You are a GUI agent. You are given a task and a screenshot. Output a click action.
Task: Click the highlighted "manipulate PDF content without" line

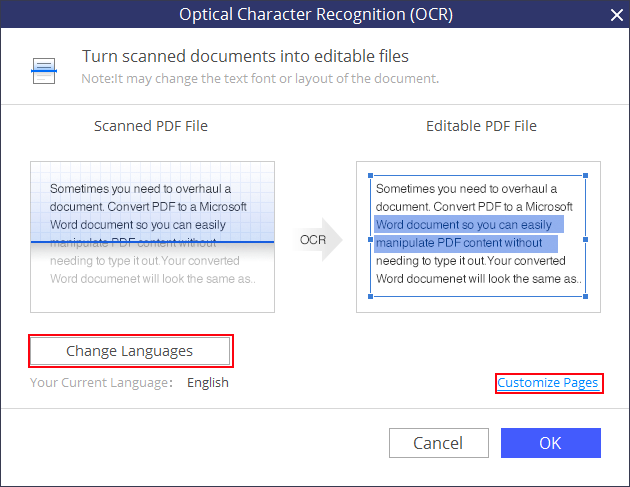click(460, 243)
